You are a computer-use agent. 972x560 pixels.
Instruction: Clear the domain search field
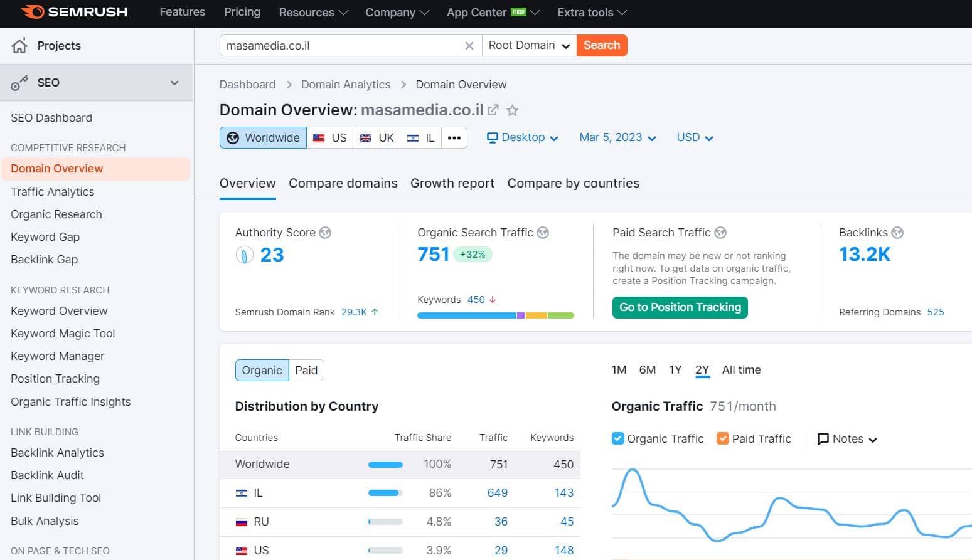coord(469,46)
